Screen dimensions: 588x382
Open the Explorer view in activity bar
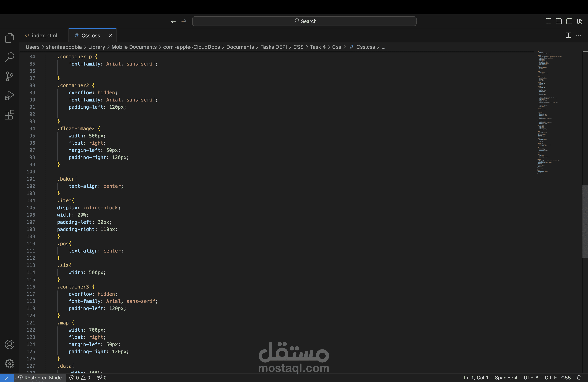pos(9,38)
